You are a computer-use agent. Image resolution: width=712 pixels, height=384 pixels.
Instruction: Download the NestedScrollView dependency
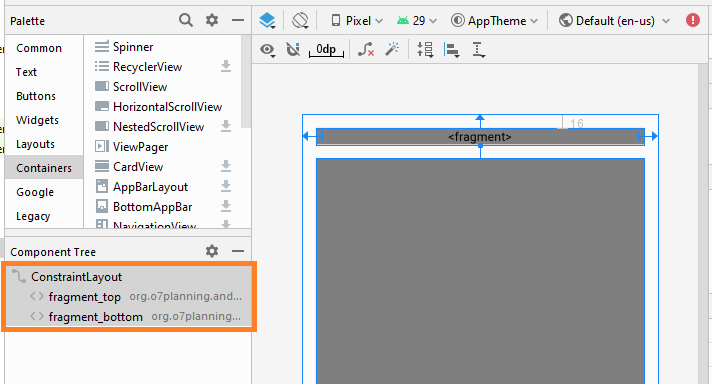pos(226,126)
